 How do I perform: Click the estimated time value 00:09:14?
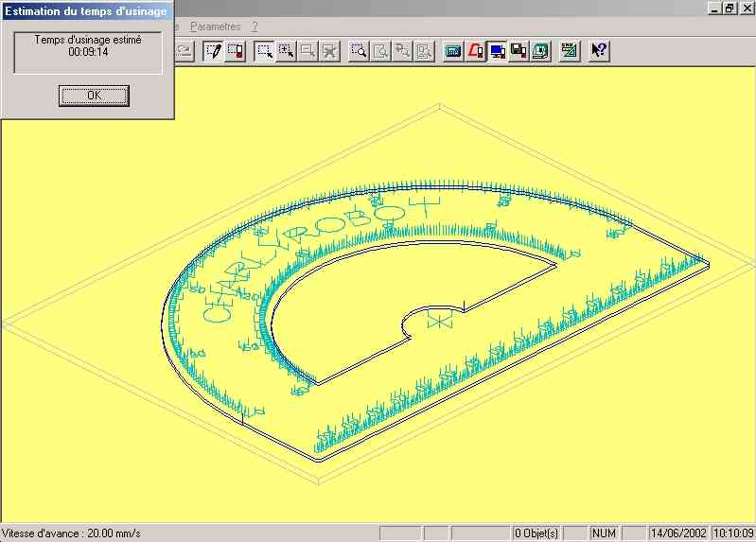point(88,52)
